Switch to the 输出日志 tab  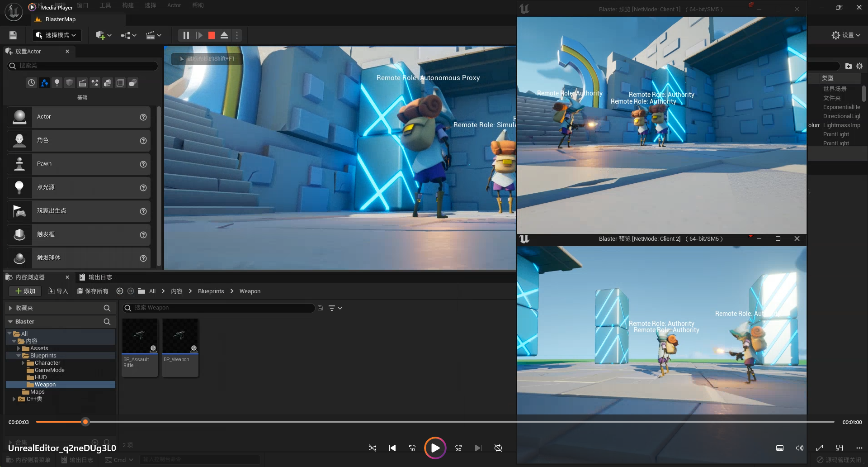pos(95,277)
